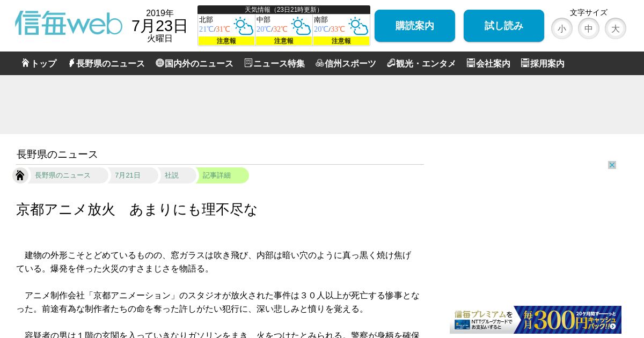
Task: Set font size to large (大)
Action: [x=616, y=28]
